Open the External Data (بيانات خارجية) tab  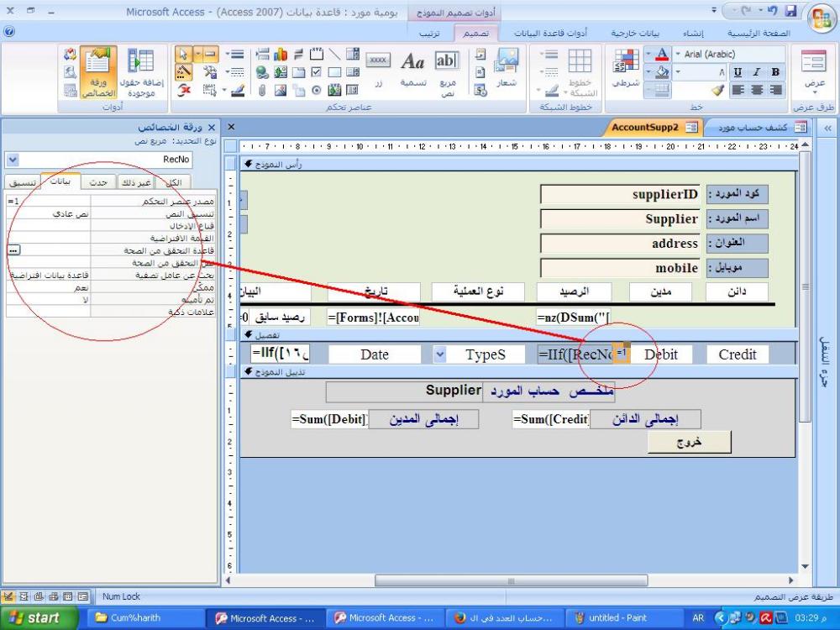635,34
